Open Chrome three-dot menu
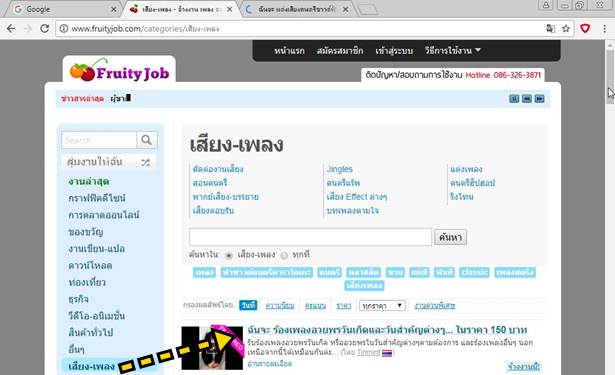 pyautogui.click(x=604, y=29)
